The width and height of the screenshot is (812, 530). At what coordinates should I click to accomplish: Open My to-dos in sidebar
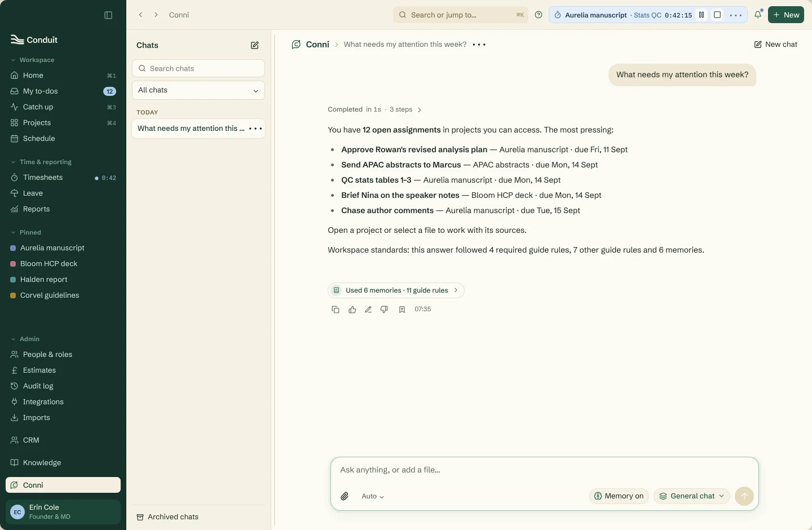click(x=63, y=91)
